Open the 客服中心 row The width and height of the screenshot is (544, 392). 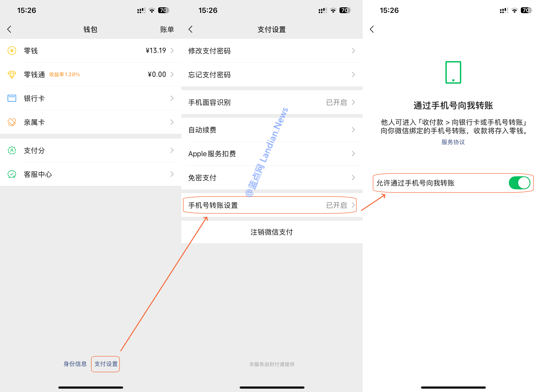click(91, 174)
